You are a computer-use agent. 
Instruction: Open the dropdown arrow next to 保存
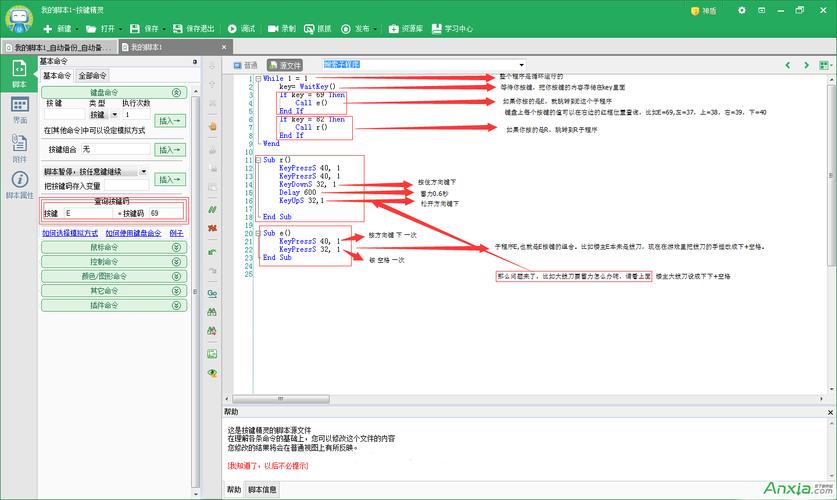[164, 29]
